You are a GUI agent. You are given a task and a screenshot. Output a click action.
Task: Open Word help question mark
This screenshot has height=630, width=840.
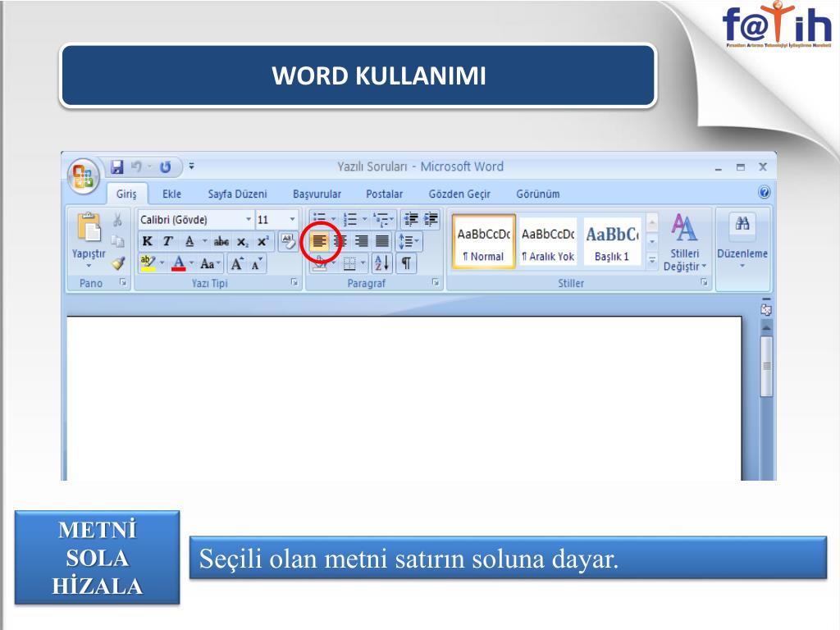coord(765,192)
